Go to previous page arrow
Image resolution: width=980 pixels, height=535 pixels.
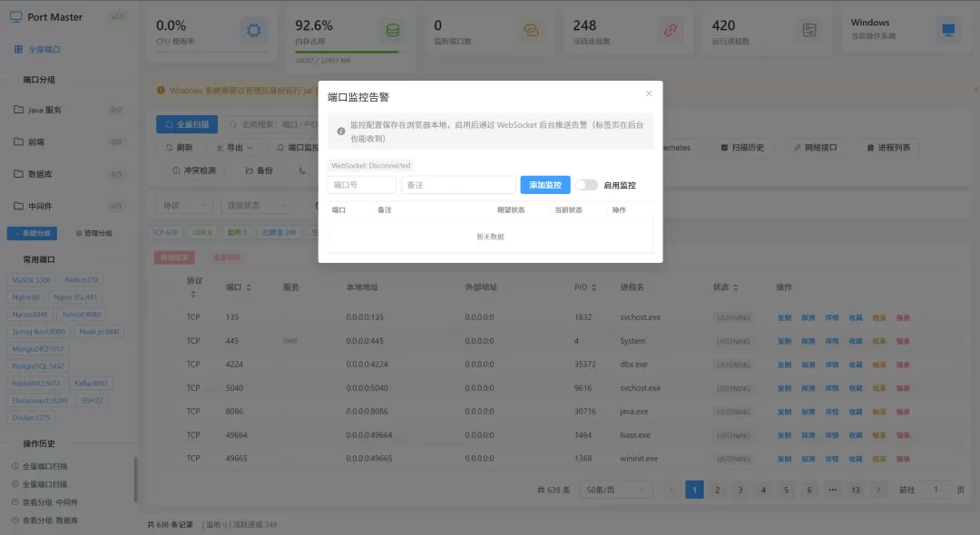click(671, 490)
